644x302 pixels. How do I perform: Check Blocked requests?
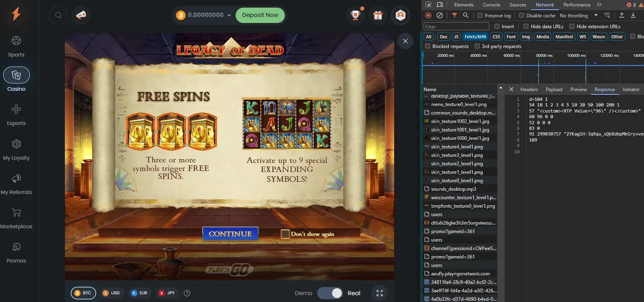(428, 46)
